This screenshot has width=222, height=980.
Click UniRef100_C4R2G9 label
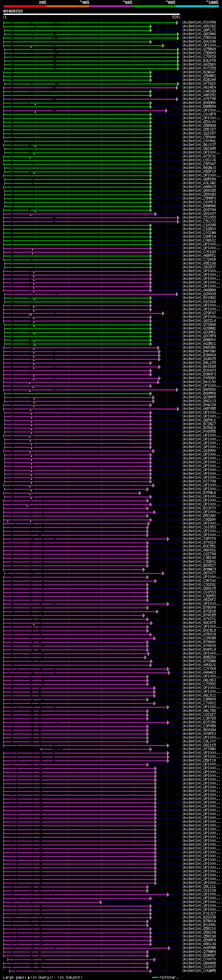[199, 91]
